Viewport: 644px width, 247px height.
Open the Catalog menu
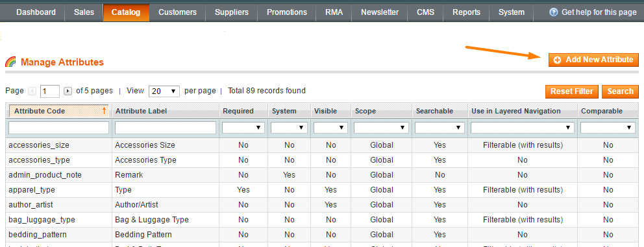pos(126,12)
